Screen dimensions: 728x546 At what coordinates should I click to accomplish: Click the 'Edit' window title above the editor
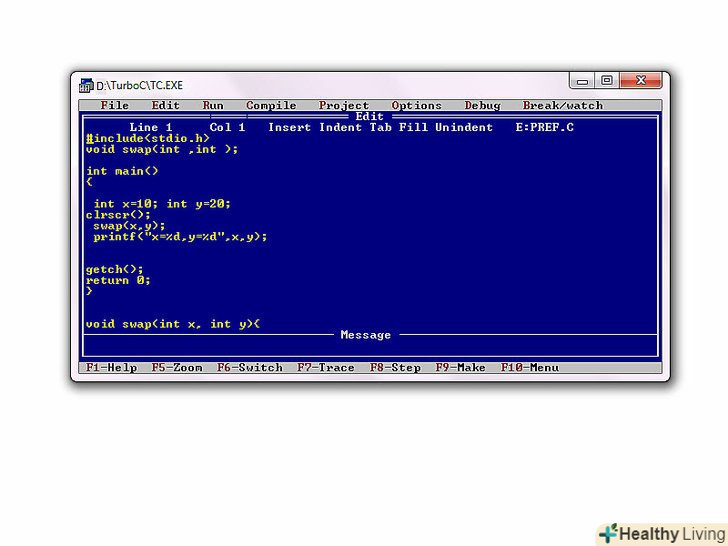[369, 117]
